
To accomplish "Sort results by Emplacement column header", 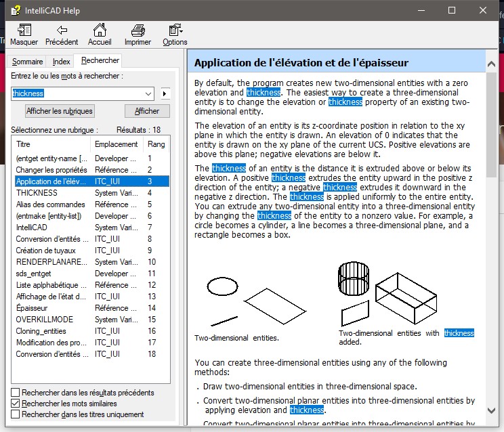I will click(117, 144).
